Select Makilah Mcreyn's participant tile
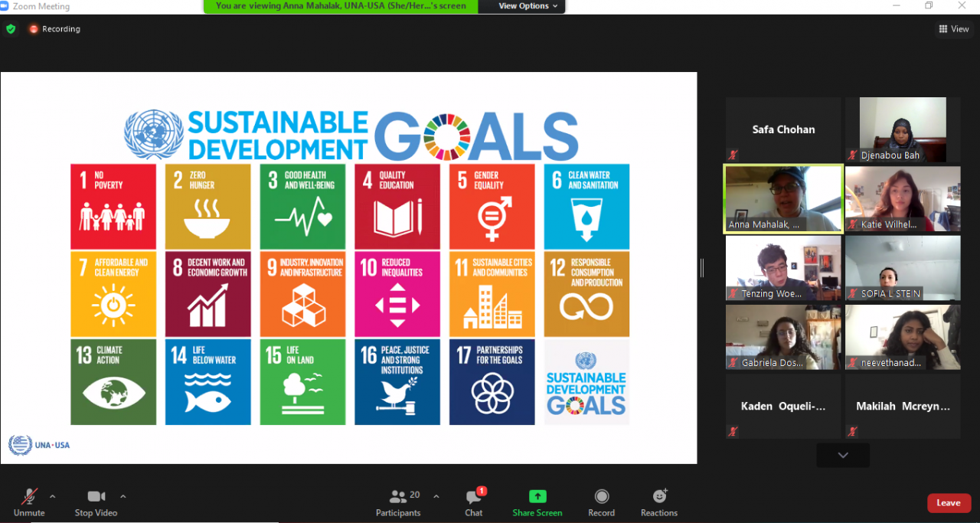This screenshot has height=523, width=980. [903, 407]
